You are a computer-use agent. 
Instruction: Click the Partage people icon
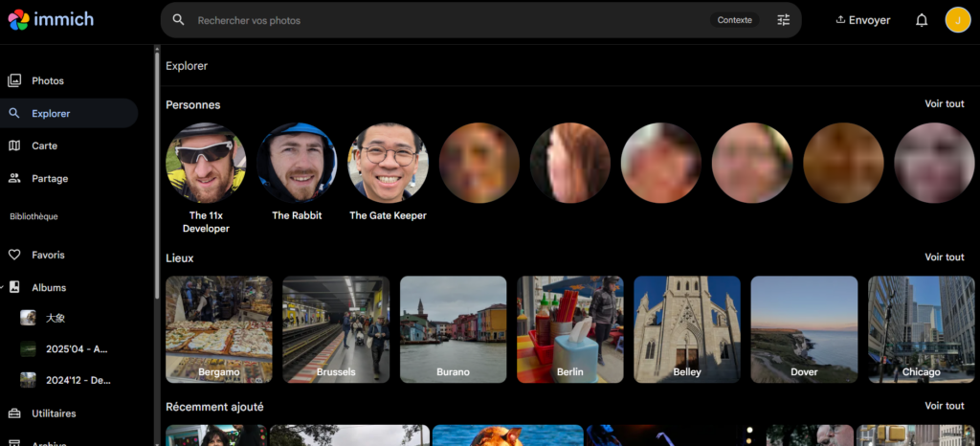pyautogui.click(x=13, y=178)
